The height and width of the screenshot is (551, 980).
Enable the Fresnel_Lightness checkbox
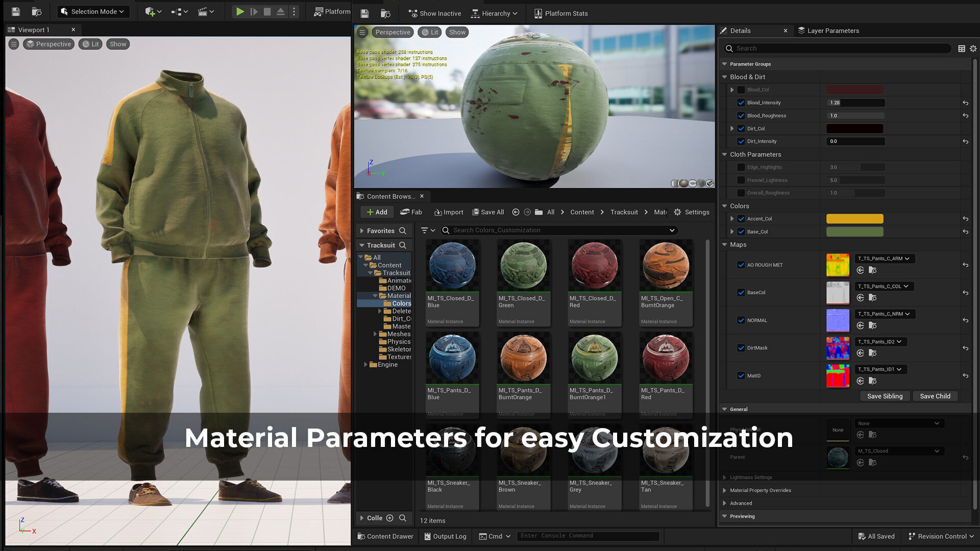741,180
